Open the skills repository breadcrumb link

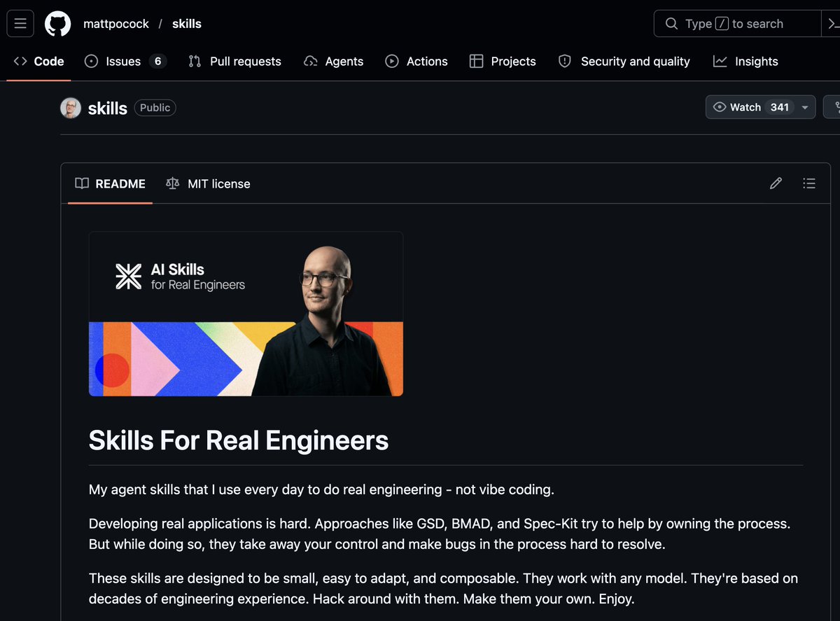[x=187, y=24]
